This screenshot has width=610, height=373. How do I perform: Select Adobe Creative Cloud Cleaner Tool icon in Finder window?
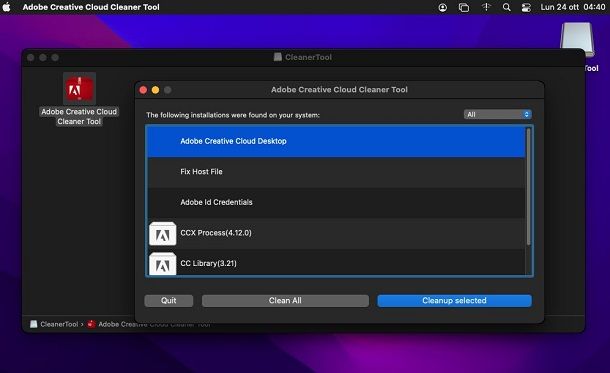79,88
